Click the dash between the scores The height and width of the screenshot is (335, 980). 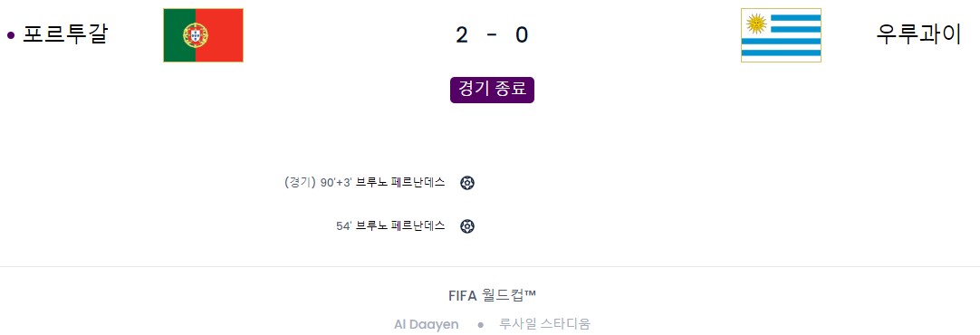tap(492, 35)
